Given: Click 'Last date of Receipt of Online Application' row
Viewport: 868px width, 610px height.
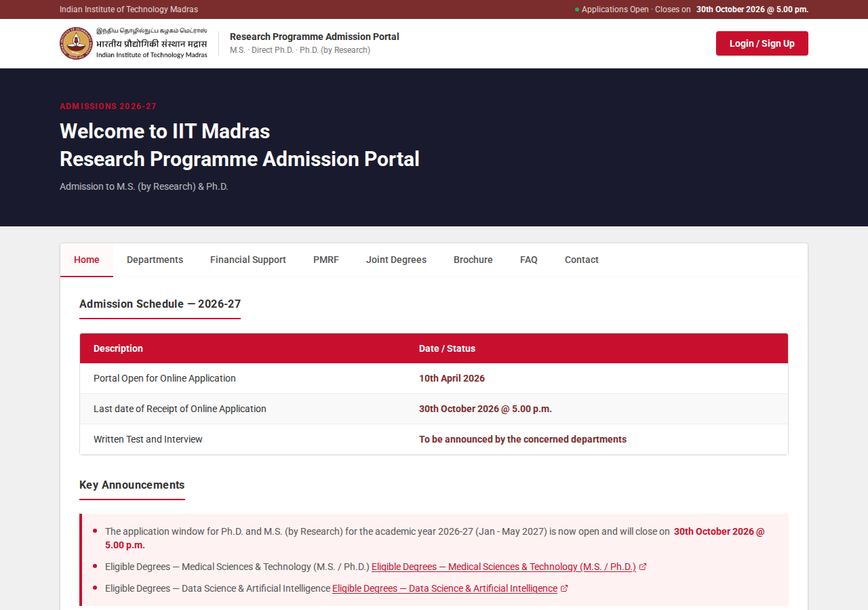Looking at the screenshot, I should pyautogui.click(x=434, y=409).
